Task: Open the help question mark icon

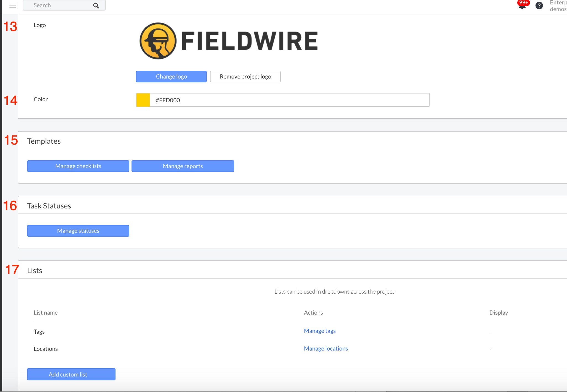Action: (539, 6)
